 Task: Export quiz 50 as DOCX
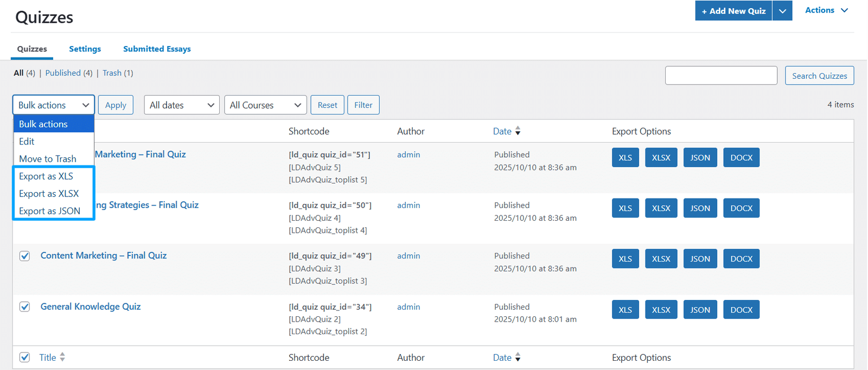[741, 208]
